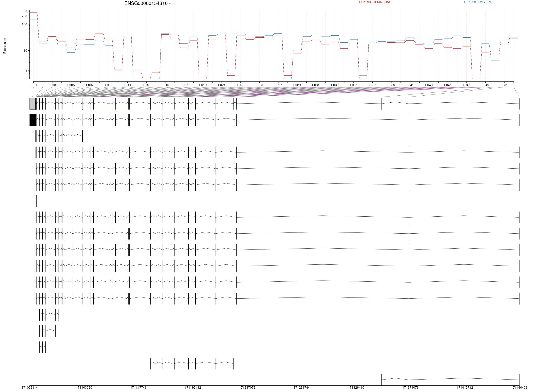The height and width of the screenshot is (392, 544).
Task: Click exon label E009
Action: coord(109,85)
